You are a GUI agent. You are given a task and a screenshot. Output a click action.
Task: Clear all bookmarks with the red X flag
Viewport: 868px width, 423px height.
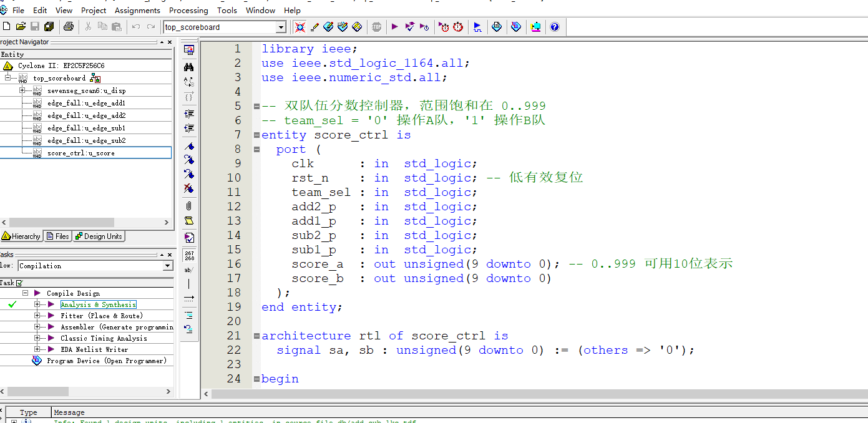[188, 188]
